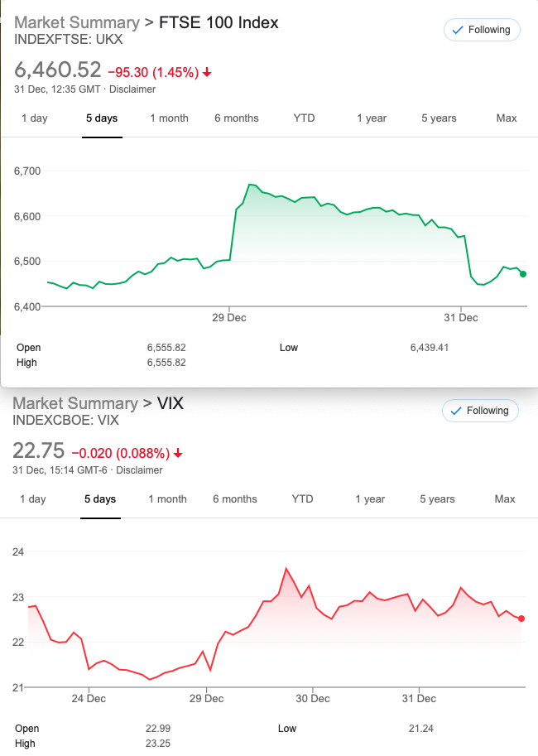Click the checkmark icon in VIX Following button

(456, 412)
